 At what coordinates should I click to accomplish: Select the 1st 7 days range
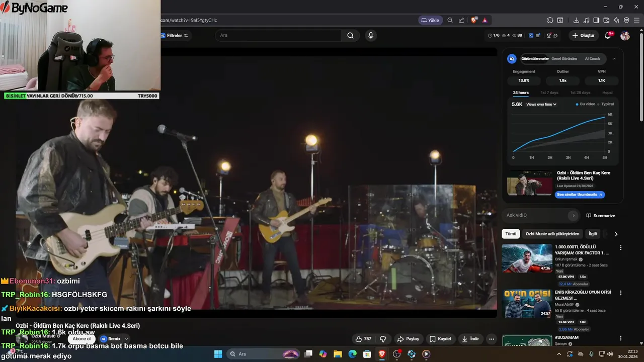click(549, 93)
